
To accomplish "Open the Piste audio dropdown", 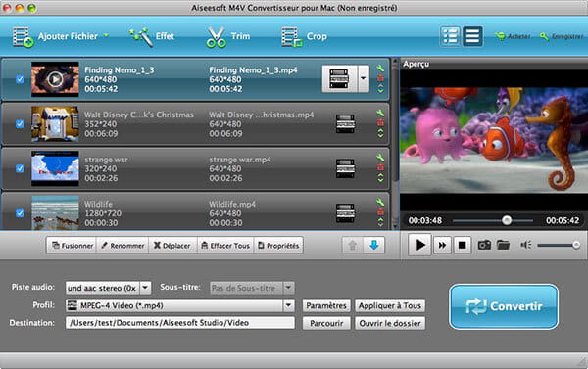I will pyautogui.click(x=109, y=288).
